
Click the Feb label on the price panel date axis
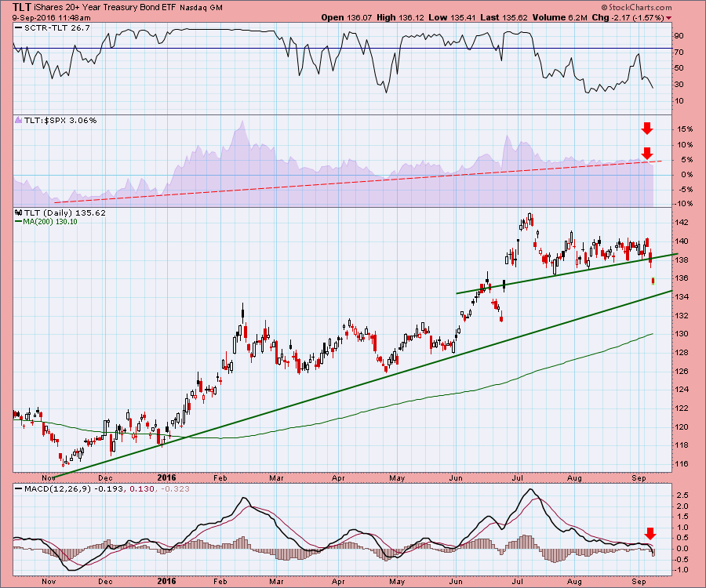(220, 477)
